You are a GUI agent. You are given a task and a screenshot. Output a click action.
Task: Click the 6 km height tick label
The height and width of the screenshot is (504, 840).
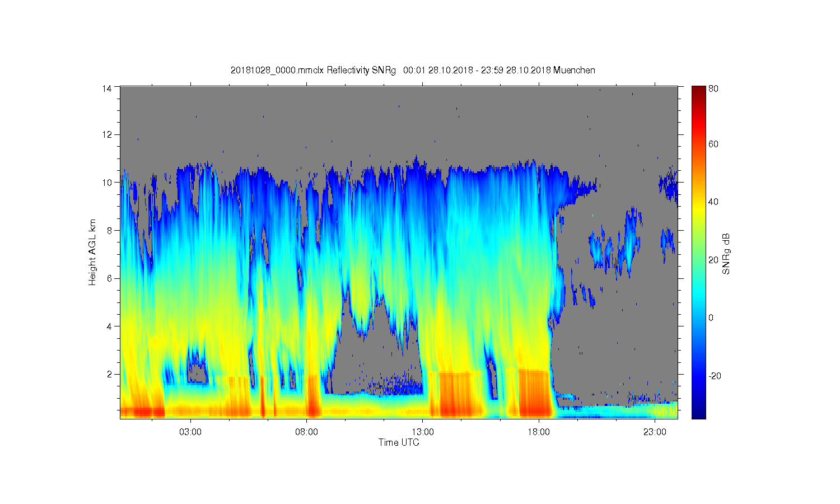tap(110, 278)
